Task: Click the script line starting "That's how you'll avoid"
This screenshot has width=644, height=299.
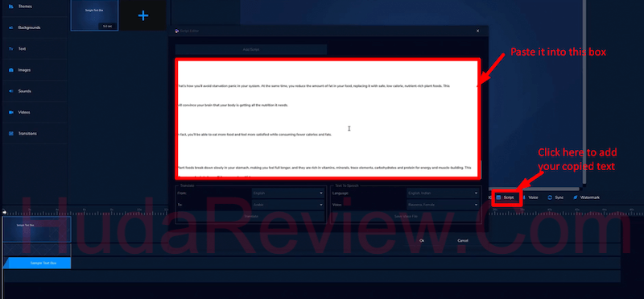Action: (x=314, y=86)
